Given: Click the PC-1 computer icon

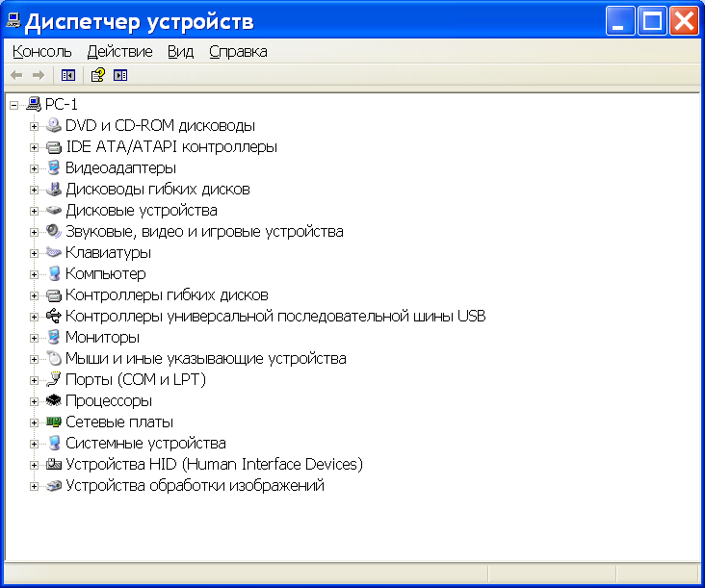Looking at the screenshot, I should (34, 104).
